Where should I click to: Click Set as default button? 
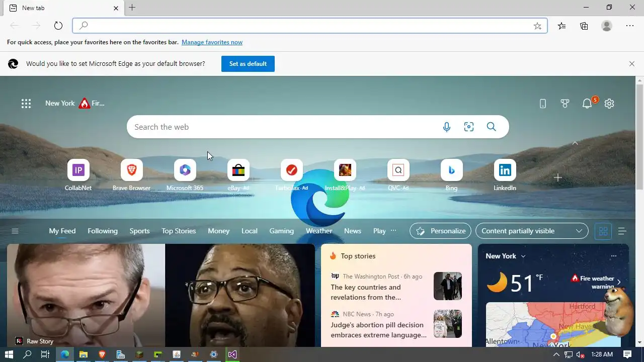248,64
